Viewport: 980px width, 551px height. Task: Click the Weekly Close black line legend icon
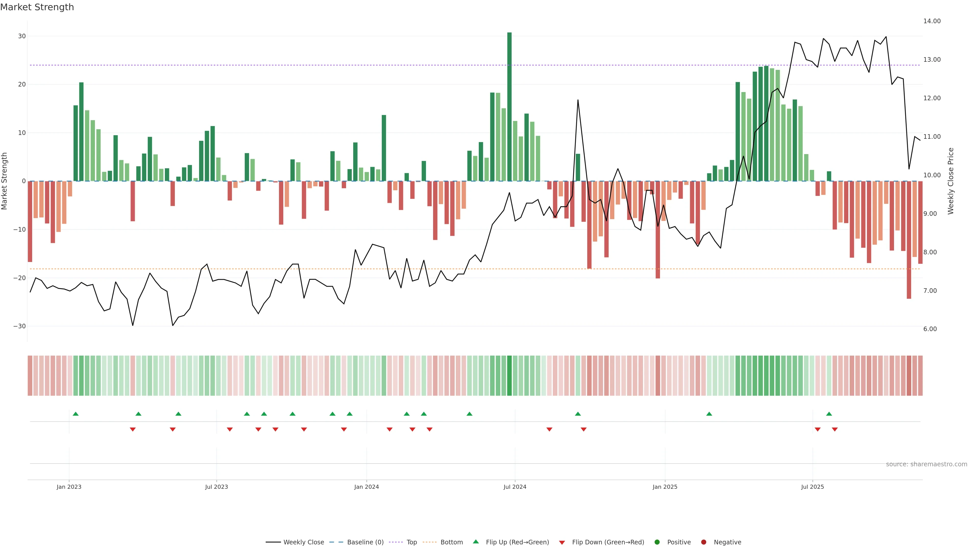[273, 542]
